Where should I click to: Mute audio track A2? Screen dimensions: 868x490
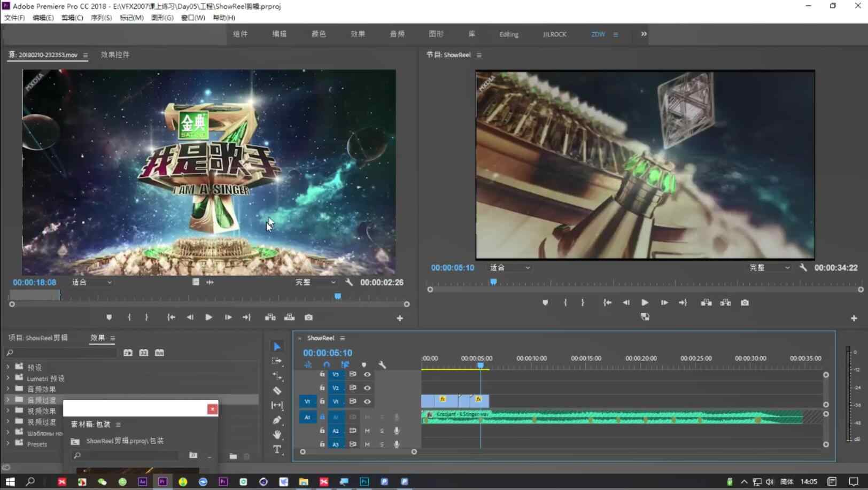point(367,431)
